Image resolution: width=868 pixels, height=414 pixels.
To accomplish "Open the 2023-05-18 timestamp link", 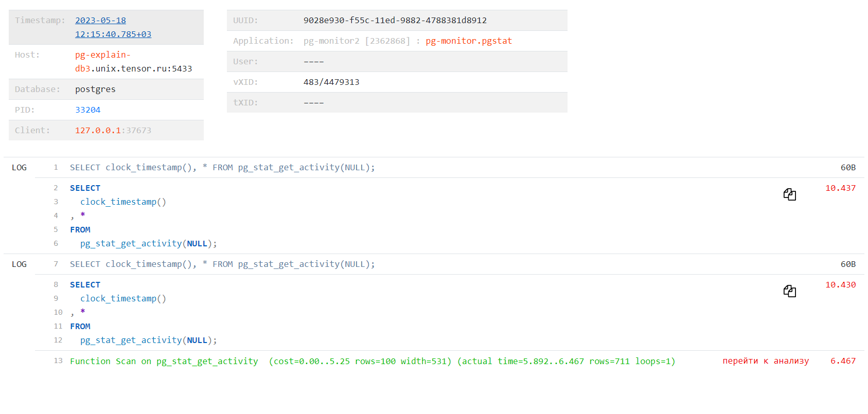I will (x=113, y=27).
